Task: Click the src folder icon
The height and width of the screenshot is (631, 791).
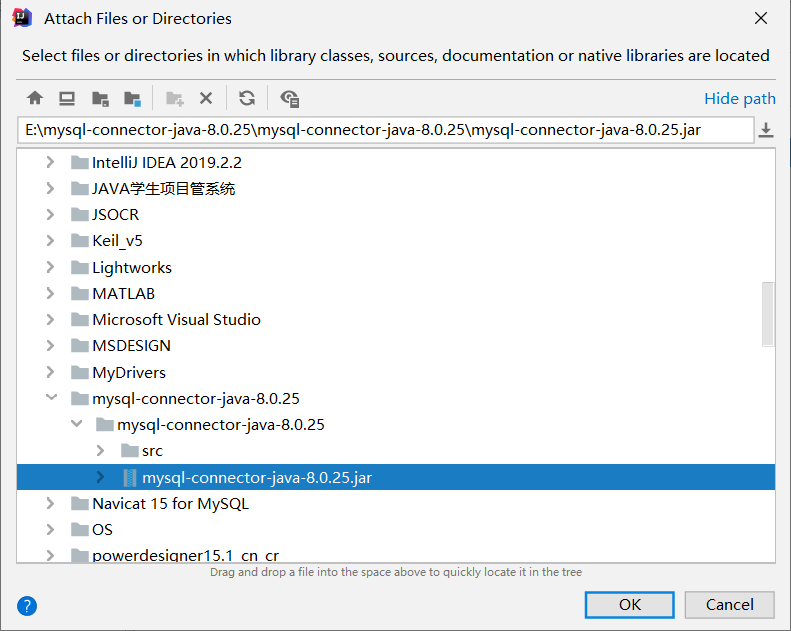Action: tap(130, 450)
